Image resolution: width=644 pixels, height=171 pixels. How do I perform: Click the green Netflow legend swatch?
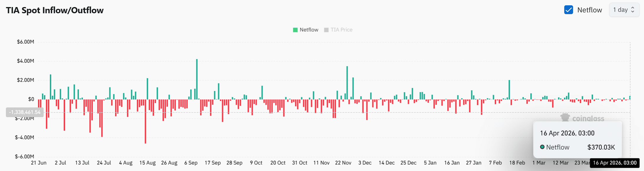point(295,30)
